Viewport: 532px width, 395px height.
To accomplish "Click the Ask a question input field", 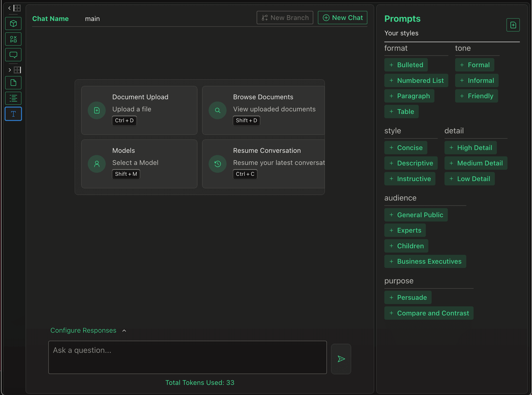I will 187,357.
